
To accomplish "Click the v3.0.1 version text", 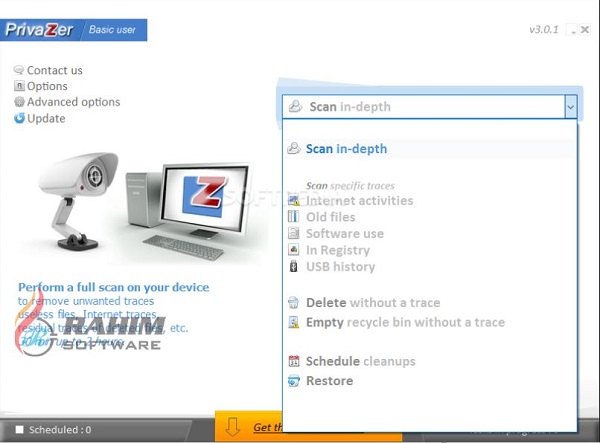I will coord(544,29).
